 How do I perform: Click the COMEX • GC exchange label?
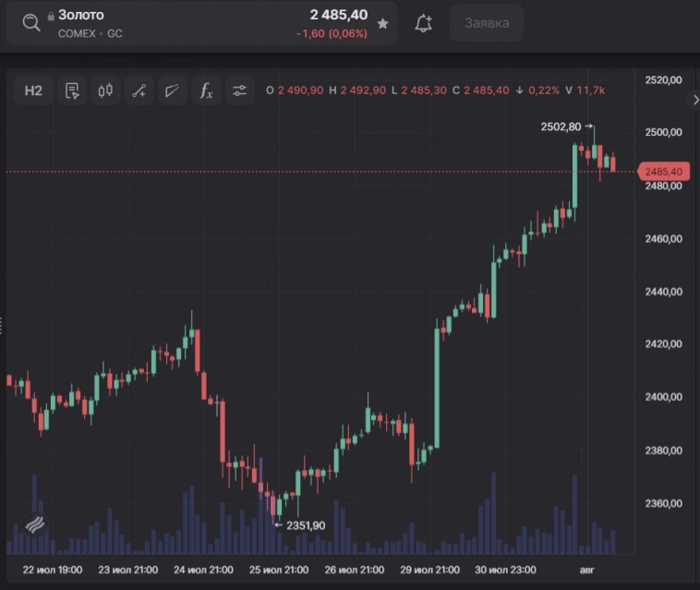coord(91,33)
